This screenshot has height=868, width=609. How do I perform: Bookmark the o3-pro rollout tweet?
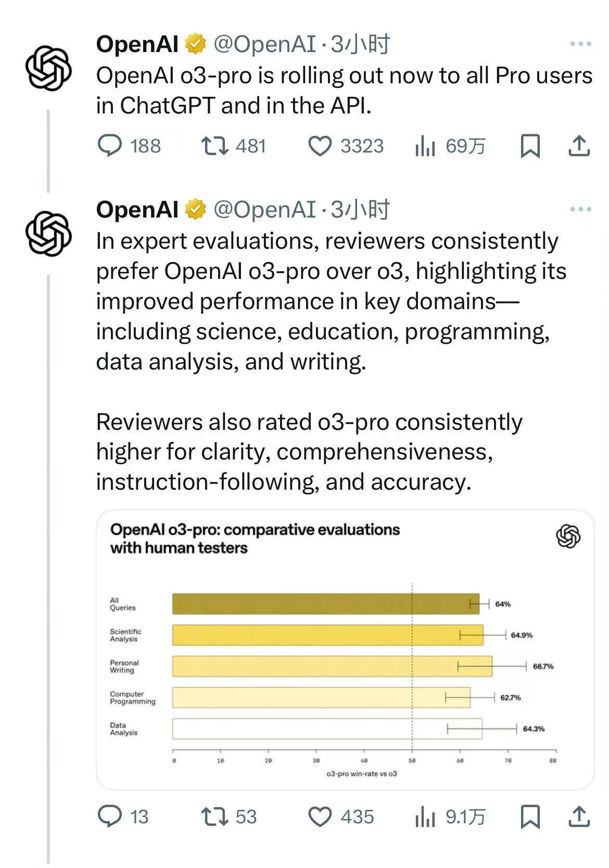click(530, 146)
